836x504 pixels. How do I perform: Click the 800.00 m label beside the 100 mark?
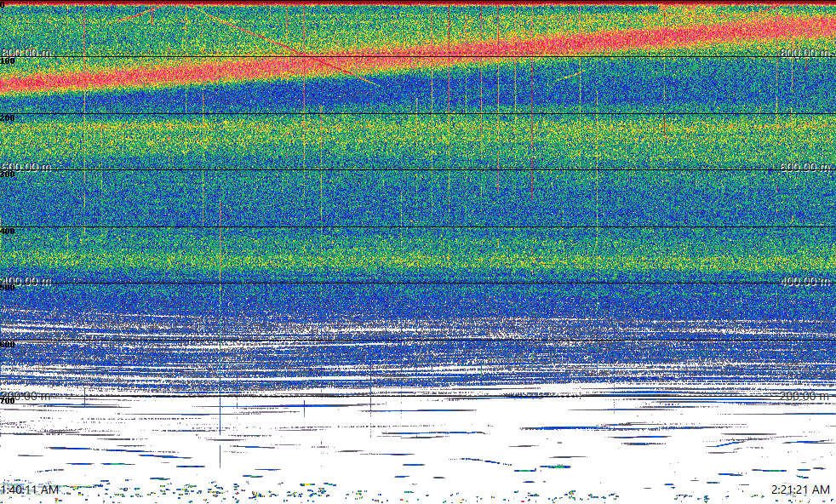[26, 53]
